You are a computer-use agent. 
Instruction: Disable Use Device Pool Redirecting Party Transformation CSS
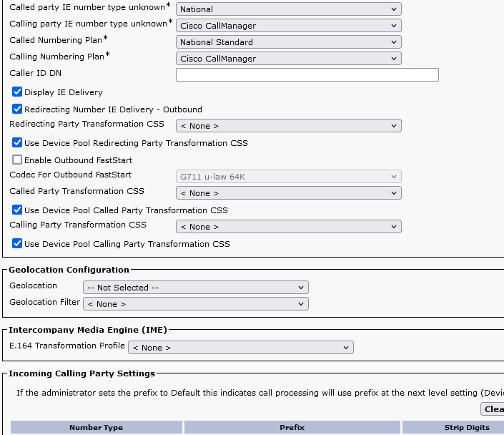[x=17, y=143]
